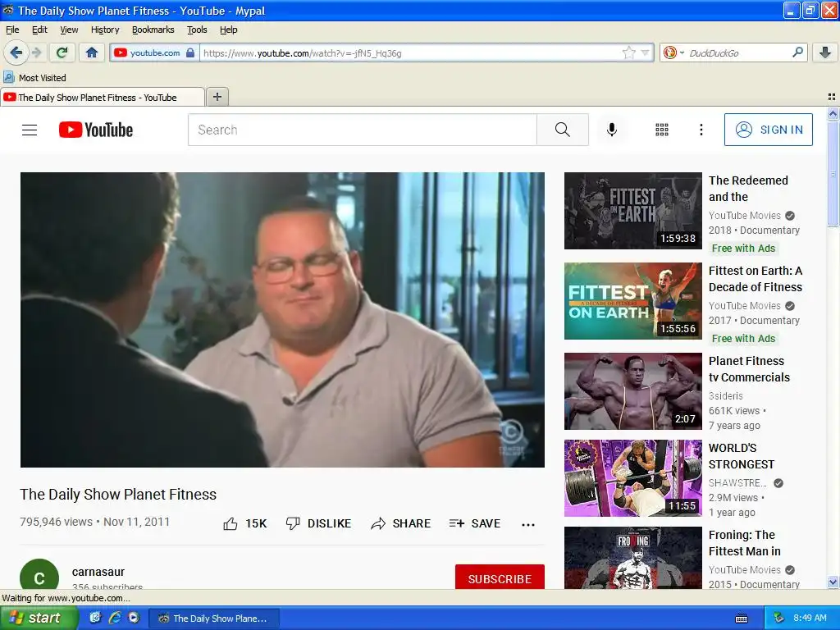The height and width of the screenshot is (630, 840).
Task: Click the DISLIKE thumbs down button
Action: (x=318, y=523)
